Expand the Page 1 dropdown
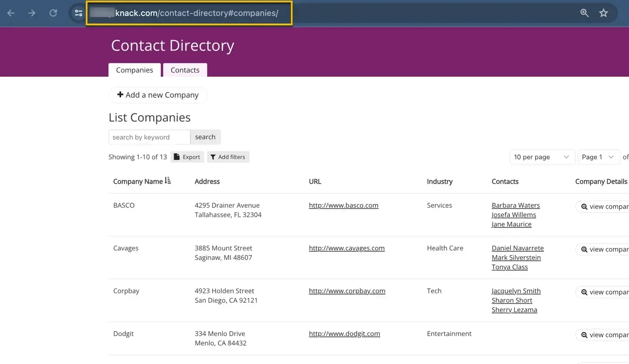The image size is (629, 364). point(598,157)
